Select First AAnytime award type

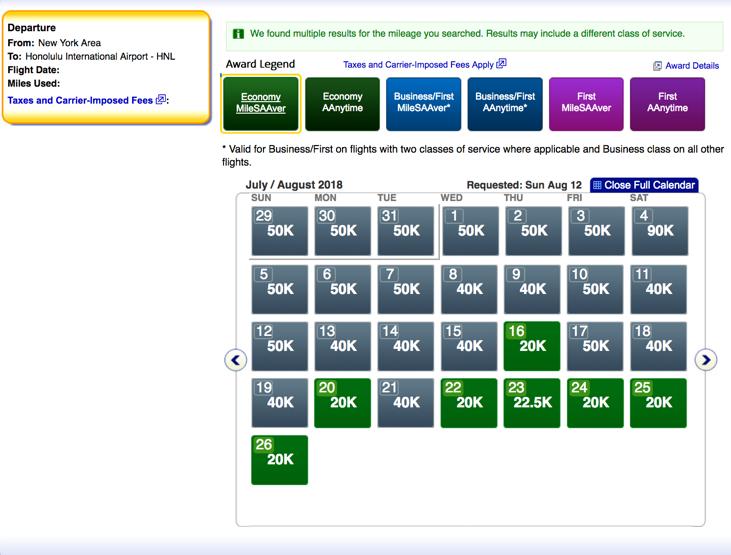667,104
